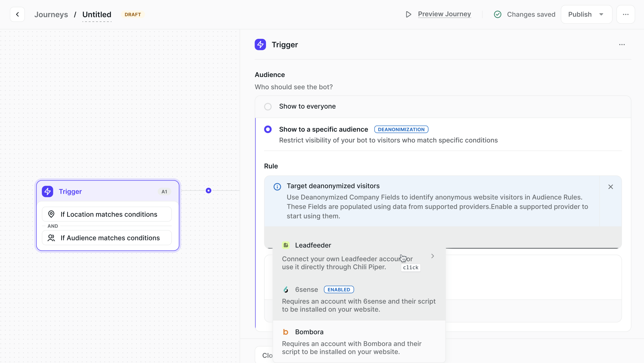The height and width of the screenshot is (363, 644).
Task: Open the Publish dropdown arrow
Action: click(x=601, y=14)
